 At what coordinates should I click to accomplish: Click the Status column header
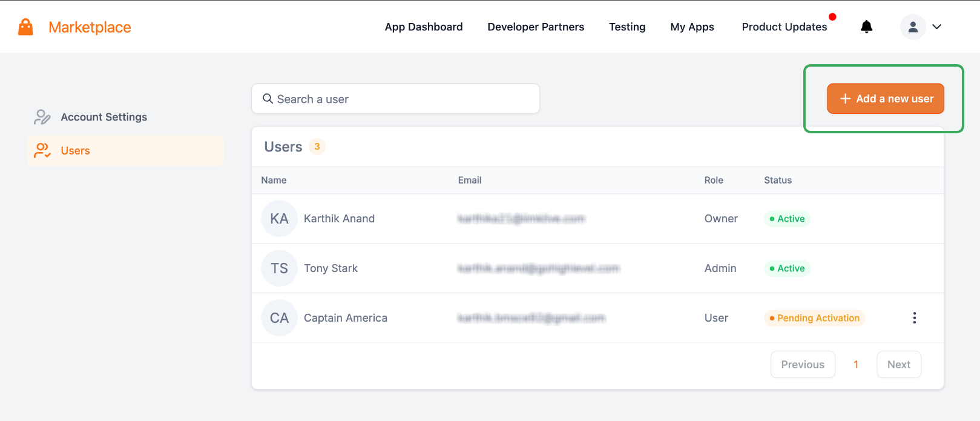tap(778, 181)
